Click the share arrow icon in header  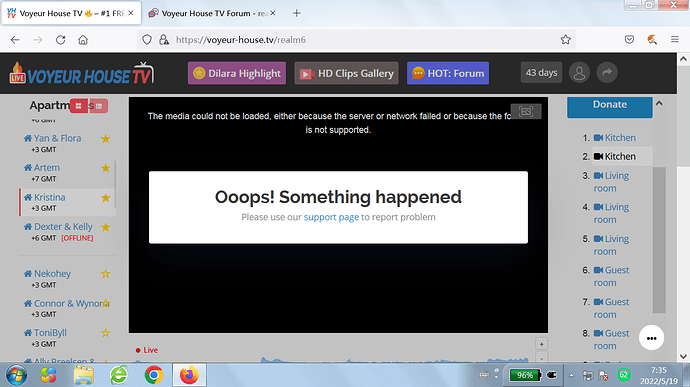[607, 73]
